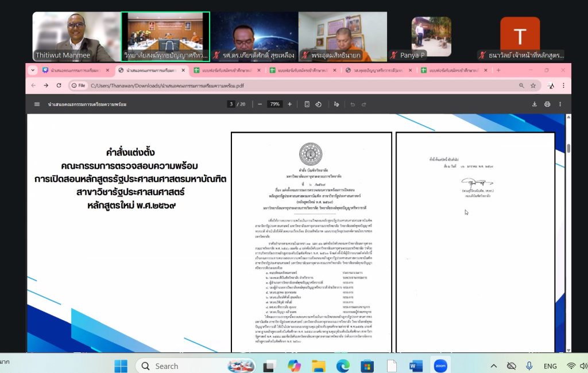
Task: Toggle the microphone tray icon
Action: (x=529, y=366)
